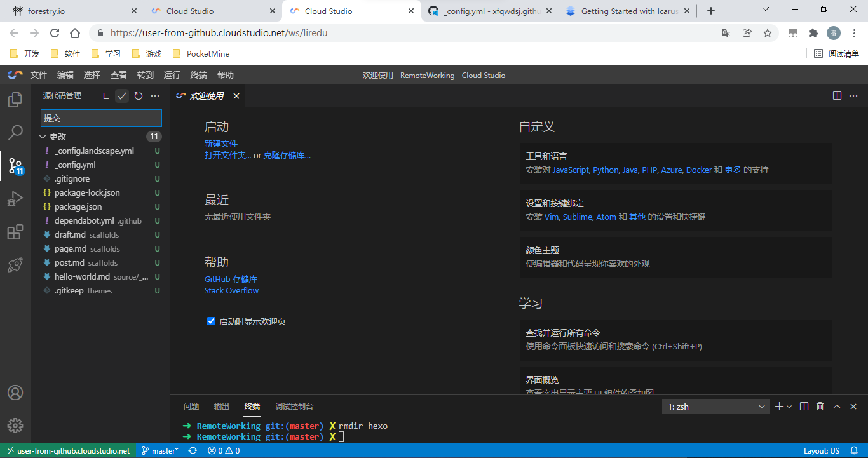The width and height of the screenshot is (868, 458).
Task: Open the errors and warnings count in status bar
Action: pyautogui.click(x=224, y=451)
